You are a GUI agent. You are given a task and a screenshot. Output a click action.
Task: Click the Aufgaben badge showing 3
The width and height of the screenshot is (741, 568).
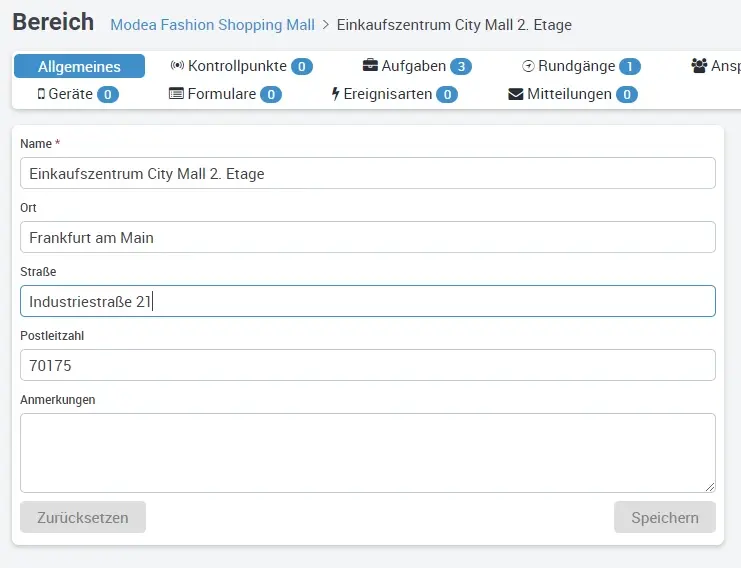tap(460, 67)
